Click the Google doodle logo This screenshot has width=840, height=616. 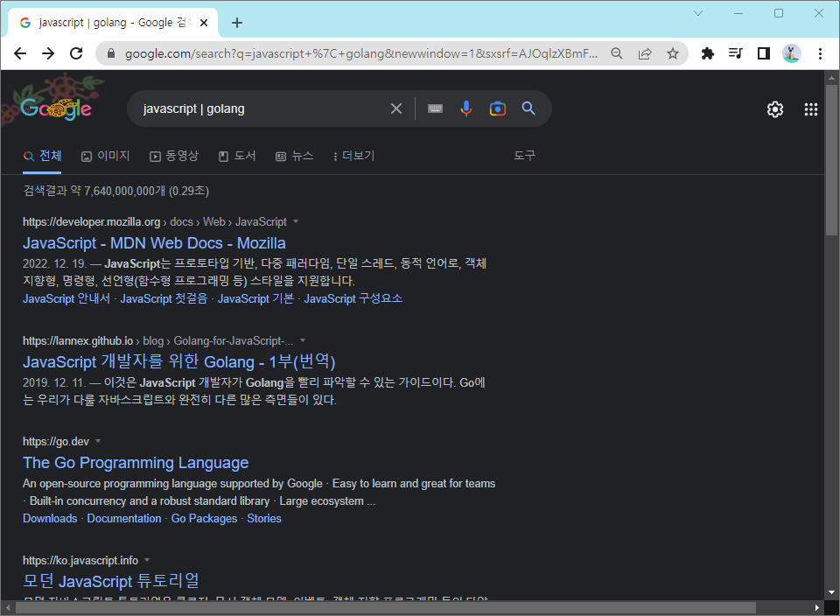[56, 108]
